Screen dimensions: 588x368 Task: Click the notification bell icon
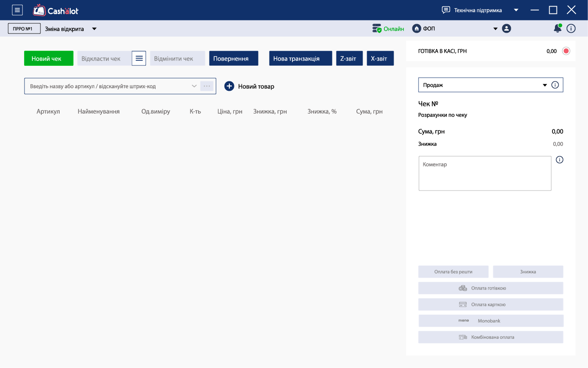557,29
